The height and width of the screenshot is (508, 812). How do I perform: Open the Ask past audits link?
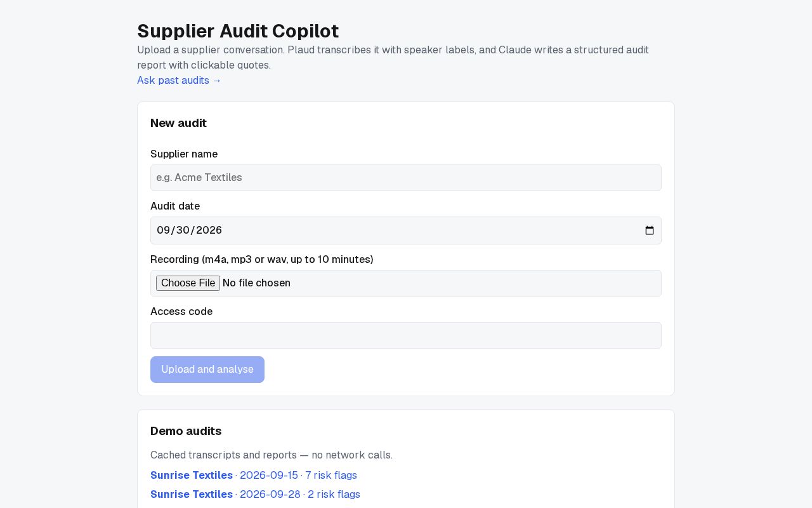tap(180, 81)
